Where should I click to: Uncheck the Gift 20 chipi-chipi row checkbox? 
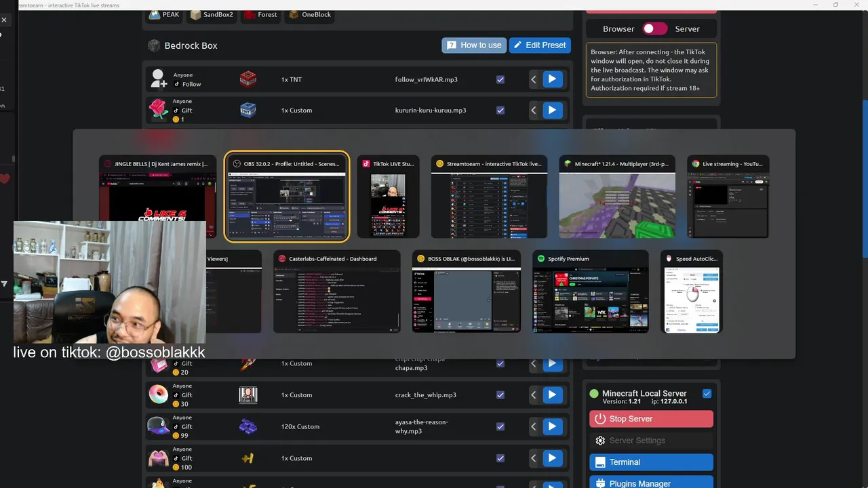tap(500, 363)
